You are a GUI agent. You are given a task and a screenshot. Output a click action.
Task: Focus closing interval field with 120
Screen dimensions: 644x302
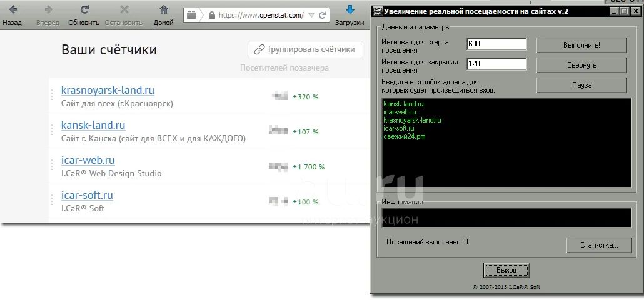(x=496, y=64)
